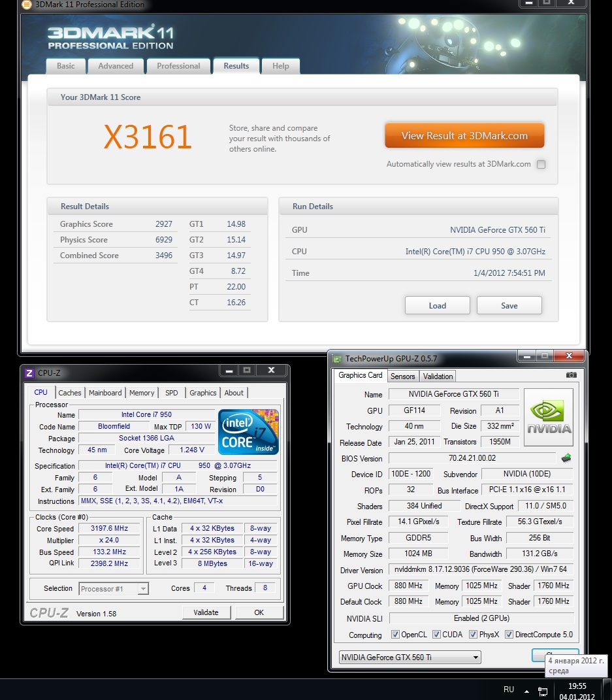
Task: Click the GPU-Z screenshot camera icon
Action: tap(571, 375)
